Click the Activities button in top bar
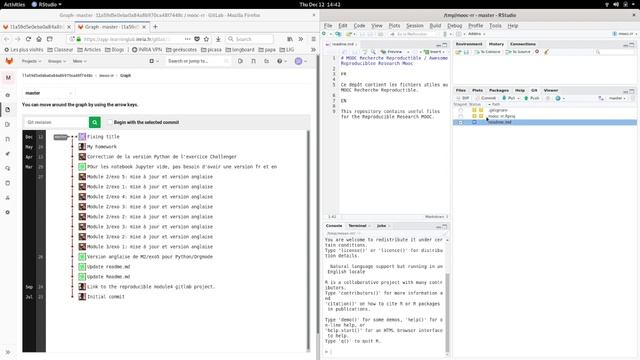The height and width of the screenshot is (360, 640). 14,4
